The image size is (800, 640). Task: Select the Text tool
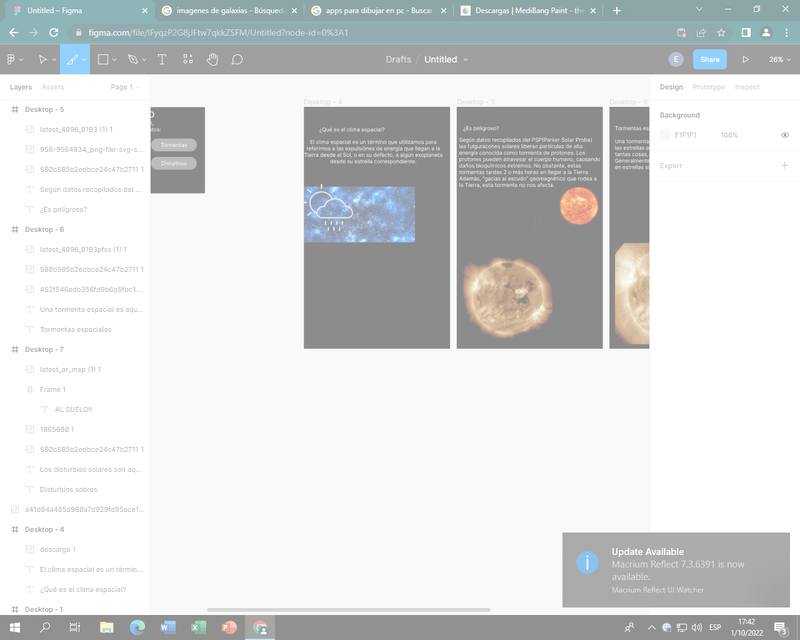point(161,59)
